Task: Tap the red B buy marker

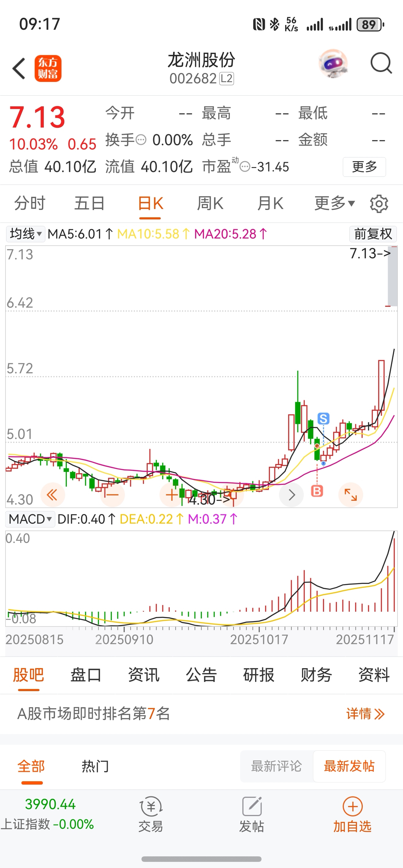Action: (317, 491)
